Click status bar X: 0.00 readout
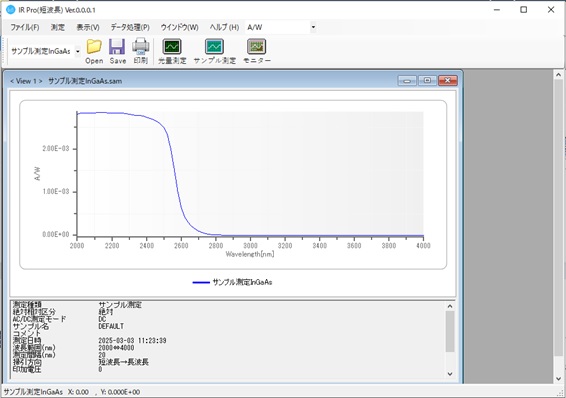Screen dimensions: 566x398 pyautogui.click(x=78, y=392)
